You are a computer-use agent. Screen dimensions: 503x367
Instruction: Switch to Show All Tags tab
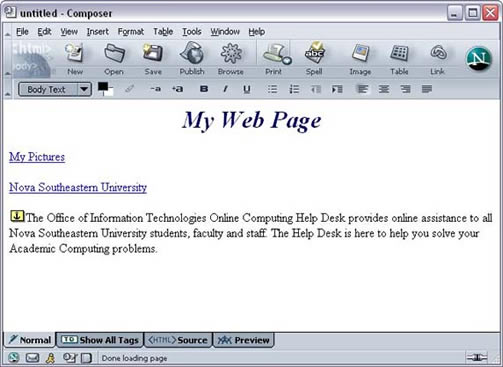100,340
